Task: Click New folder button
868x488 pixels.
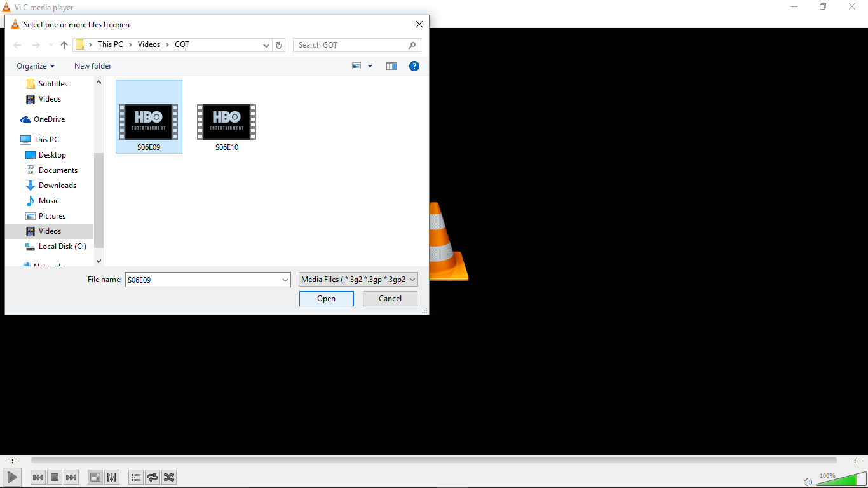Action: click(93, 66)
